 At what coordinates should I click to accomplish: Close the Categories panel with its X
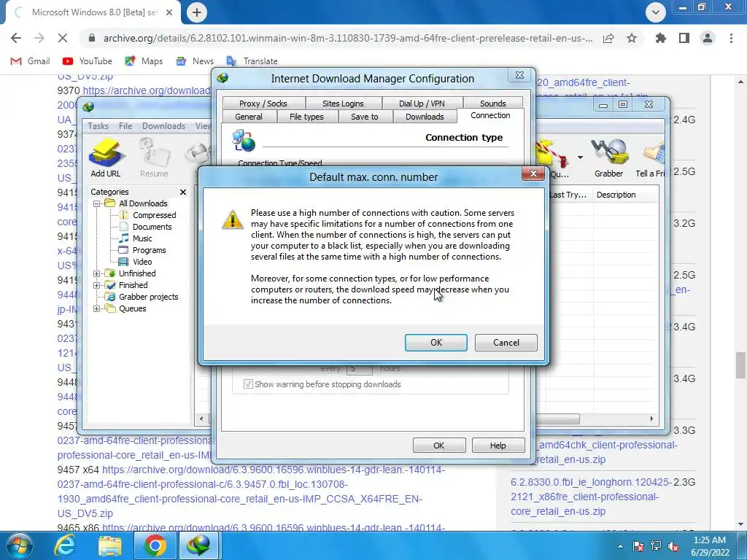pos(183,192)
